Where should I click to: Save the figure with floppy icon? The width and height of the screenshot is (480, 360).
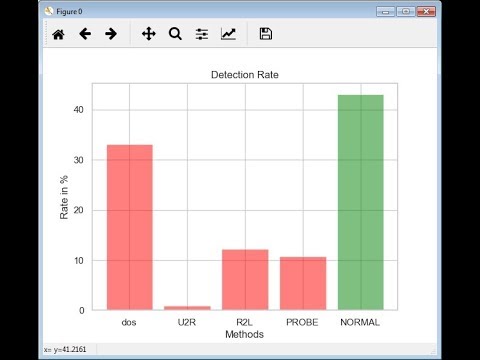coord(266,34)
